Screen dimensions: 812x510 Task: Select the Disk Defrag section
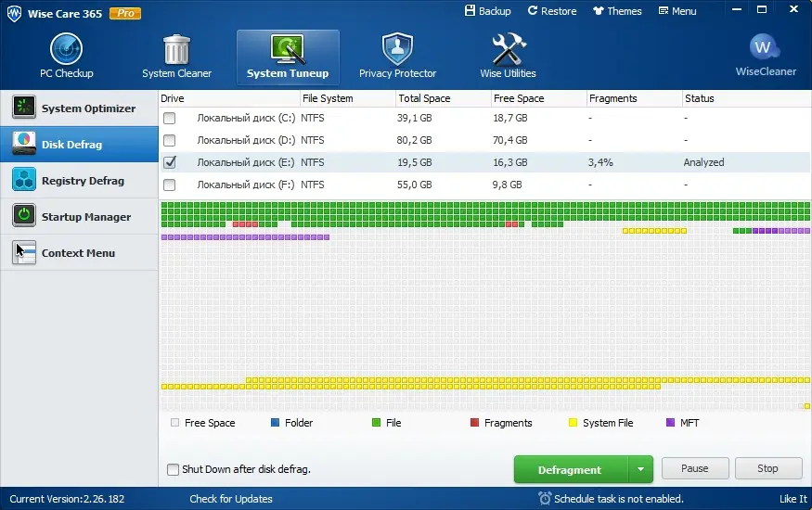tap(79, 145)
